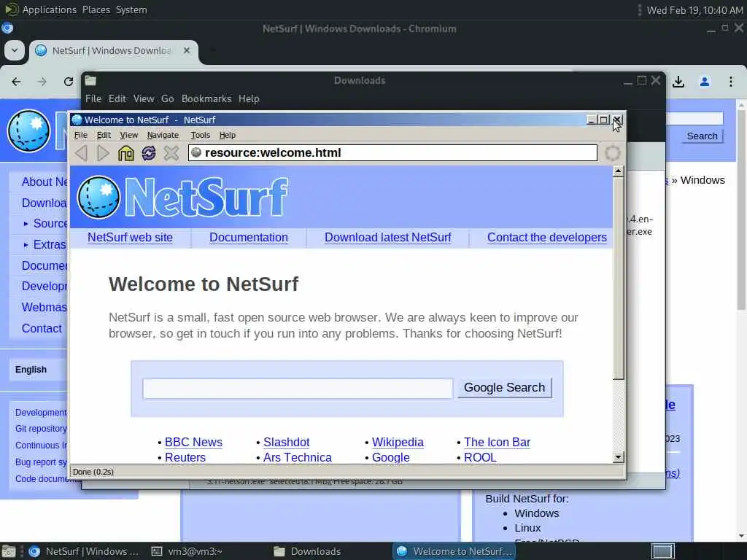747x560 pixels.
Task: Click NetSurf throbber activity icon
Action: 613,153
